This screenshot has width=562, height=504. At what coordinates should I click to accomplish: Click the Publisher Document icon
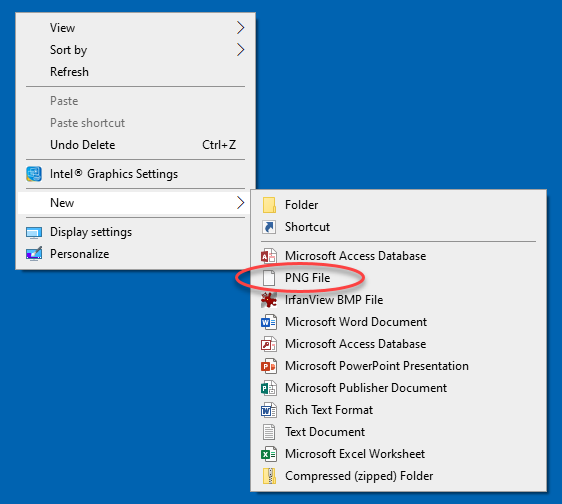(269, 388)
